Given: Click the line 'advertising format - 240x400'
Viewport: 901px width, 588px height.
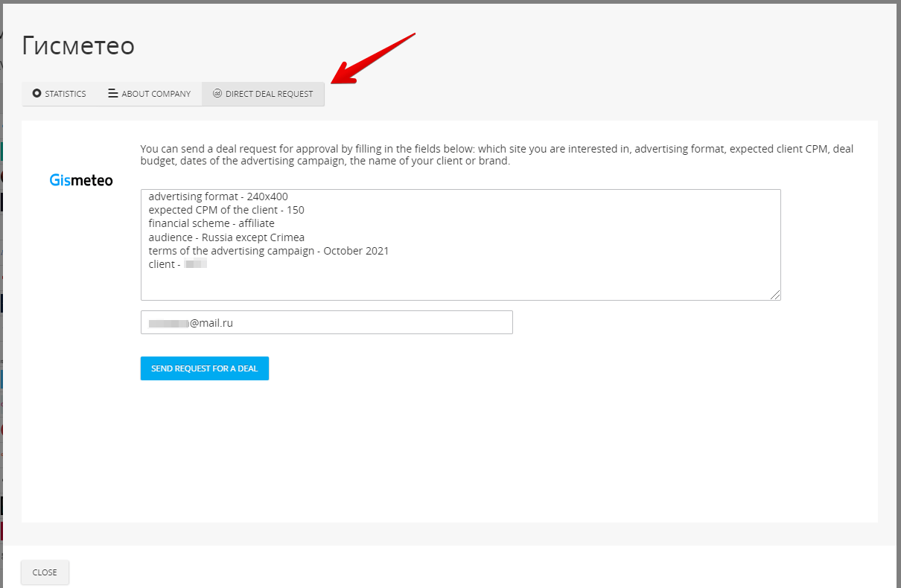Looking at the screenshot, I should click(x=218, y=196).
